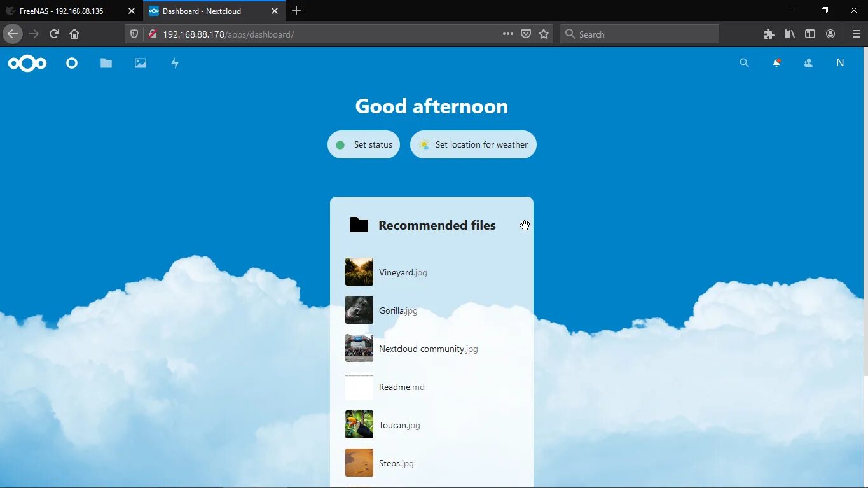Open Vineyard.jpg from Recommended files
868x488 pixels.
point(432,272)
